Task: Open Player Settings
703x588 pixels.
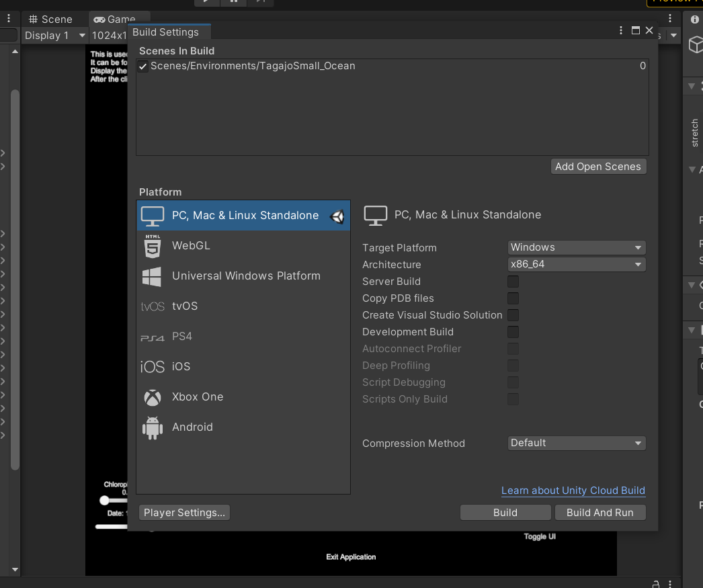Action: click(x=184, y=513)
